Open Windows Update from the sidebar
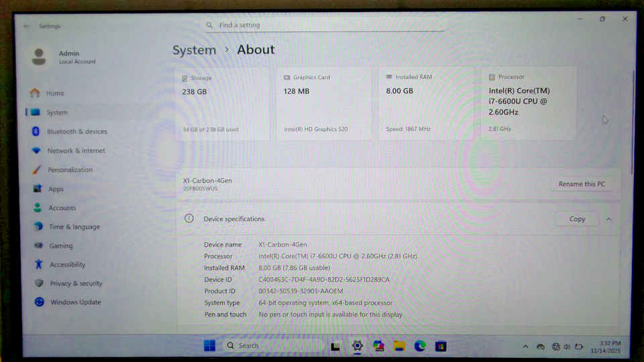The image size is (644, 362). pyautogui.click(x=75, y=302)
